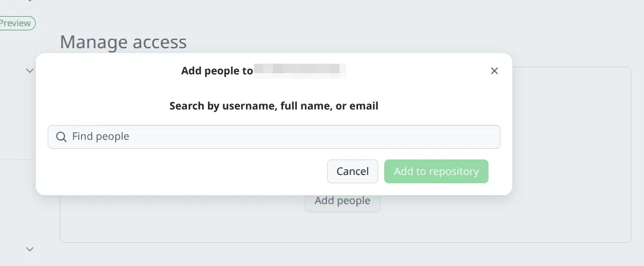
Task: Click the "Find people" placeholder text
Action: 101,137
